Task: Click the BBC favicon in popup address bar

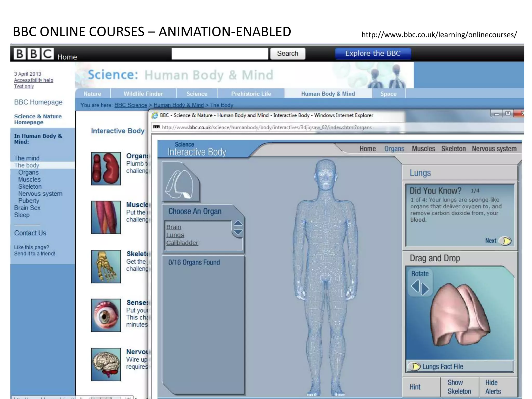Action: tap(156, 127)
